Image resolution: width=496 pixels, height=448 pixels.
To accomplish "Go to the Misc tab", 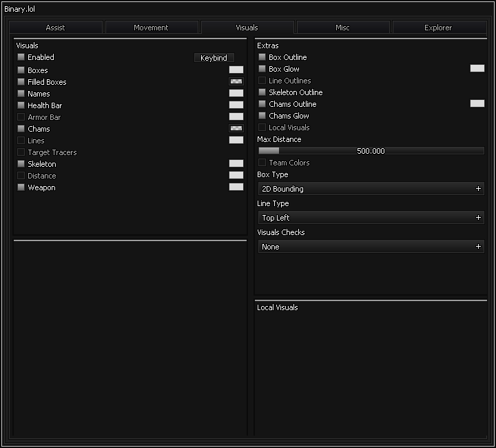I will [x=342, y=28].
